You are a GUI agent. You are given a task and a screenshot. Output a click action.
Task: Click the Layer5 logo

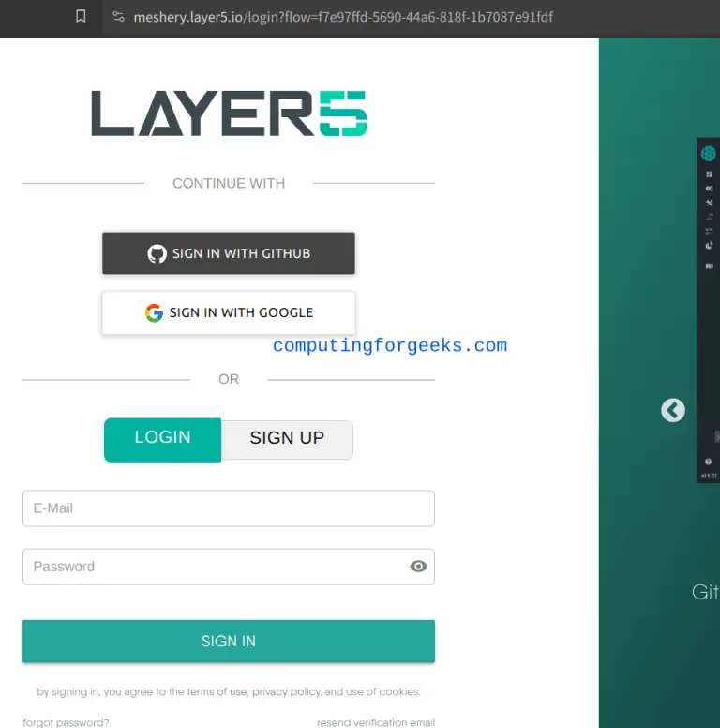(x=229, y=114)
